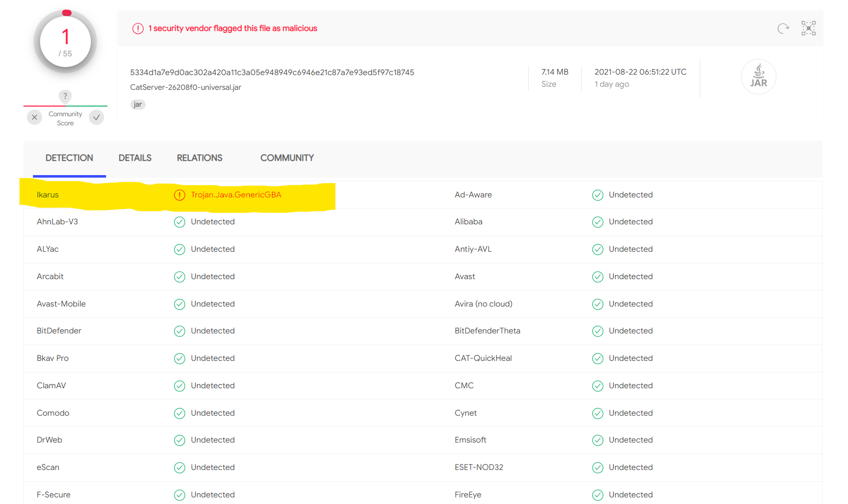The image size is (848, 504).
Task: Open the COMMUNITY tab
Action: (287, 158)
